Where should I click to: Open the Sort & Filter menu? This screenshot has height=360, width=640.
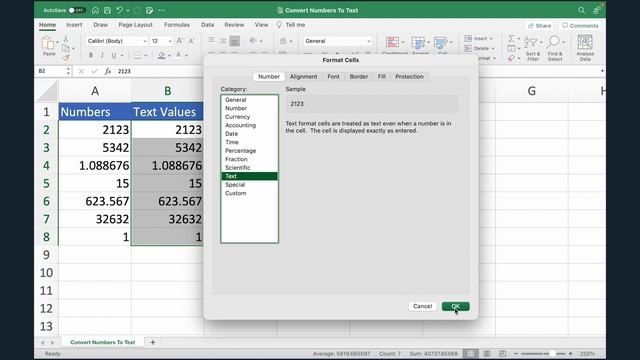[533, 48]
